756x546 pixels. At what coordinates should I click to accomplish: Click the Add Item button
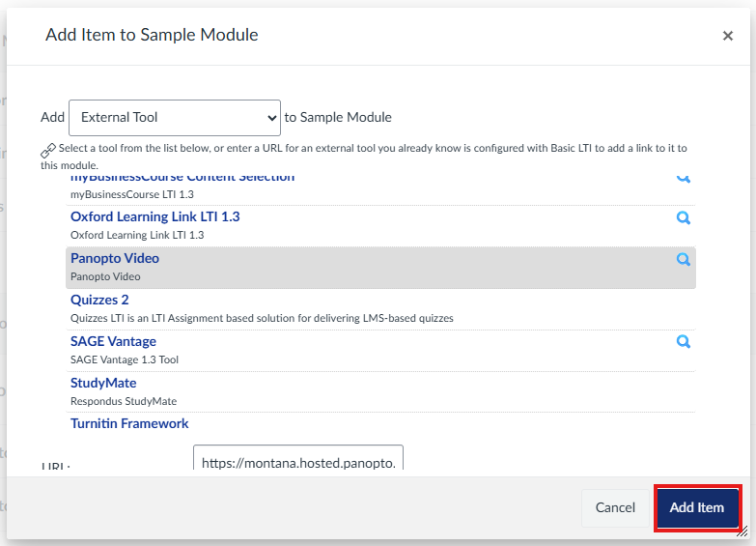tap(697, 507)
